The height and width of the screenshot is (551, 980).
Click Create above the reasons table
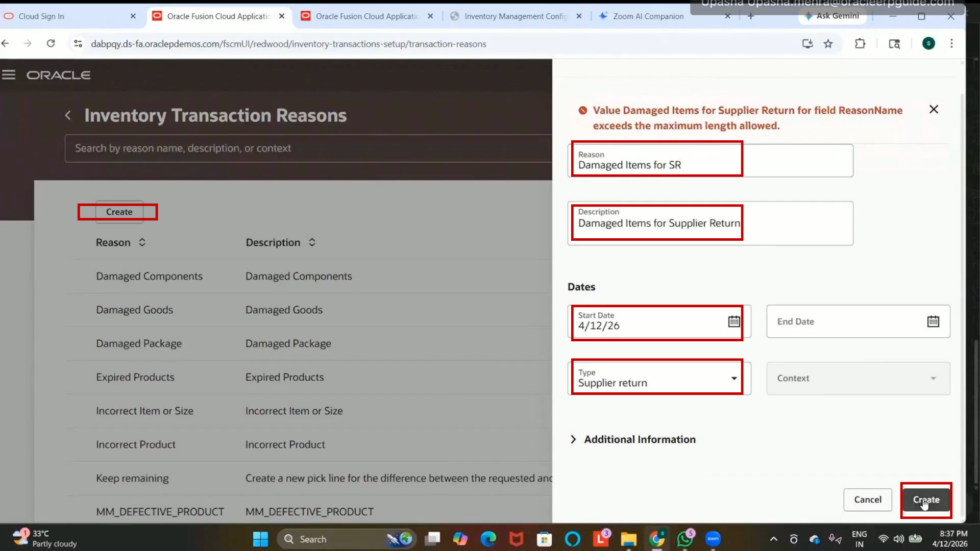pos(119,212)
